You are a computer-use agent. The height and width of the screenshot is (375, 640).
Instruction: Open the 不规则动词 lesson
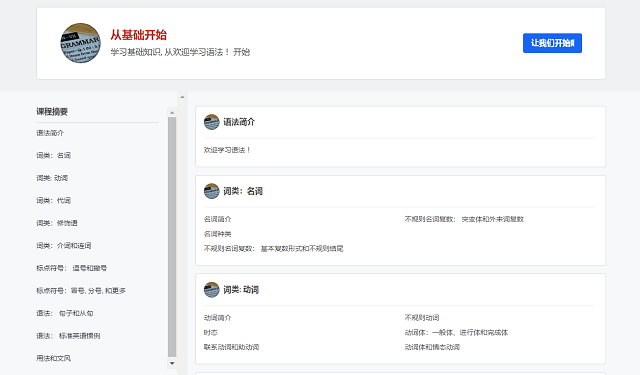coord(422,318)
